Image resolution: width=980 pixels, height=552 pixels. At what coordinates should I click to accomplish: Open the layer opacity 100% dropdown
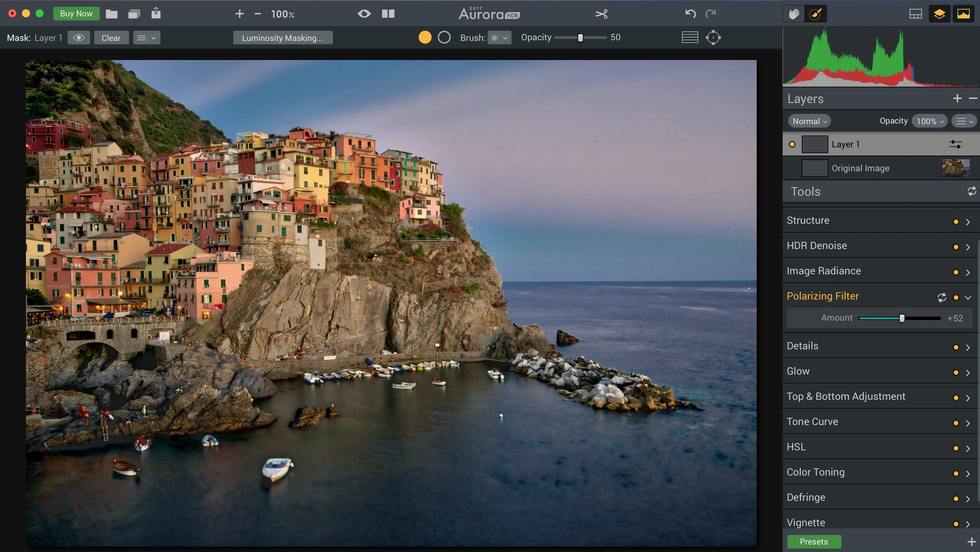pyautogui.click(x=930, y=121)
